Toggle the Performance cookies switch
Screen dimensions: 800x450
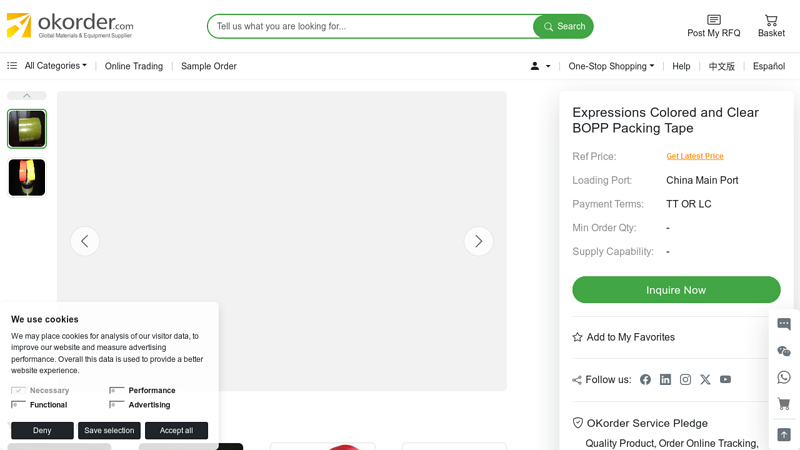point(117,391)
